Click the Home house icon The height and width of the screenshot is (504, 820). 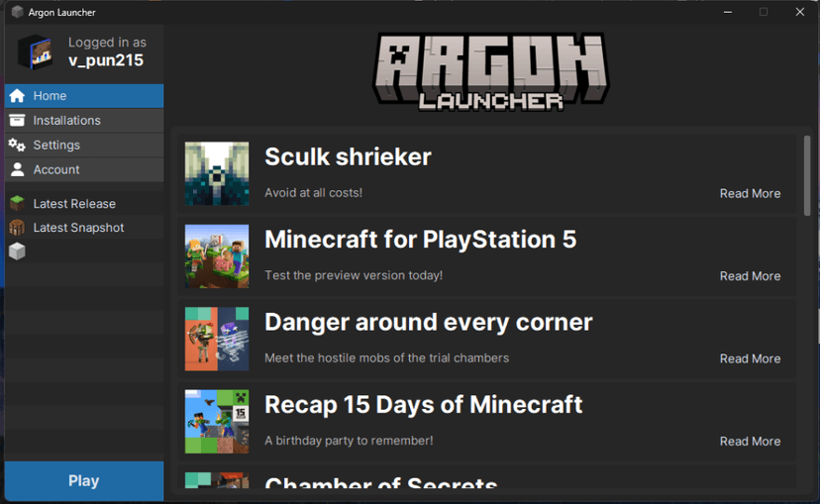[17, 96]
